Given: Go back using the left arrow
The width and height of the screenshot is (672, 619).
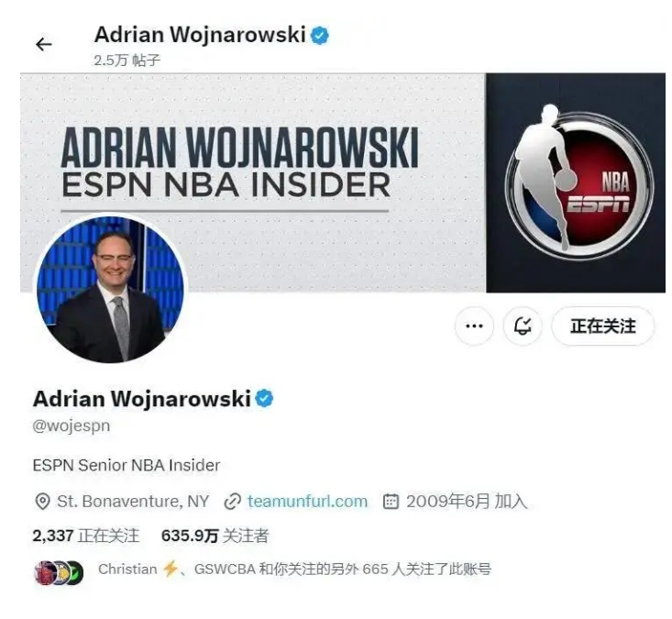Looking at the screenshot, I should coord(44,44).
